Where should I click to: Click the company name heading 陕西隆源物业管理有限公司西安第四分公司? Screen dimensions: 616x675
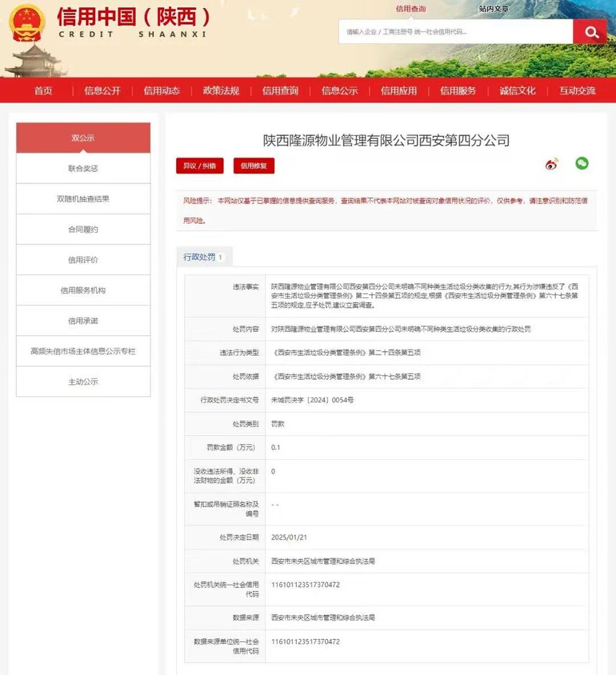[386, 140]
